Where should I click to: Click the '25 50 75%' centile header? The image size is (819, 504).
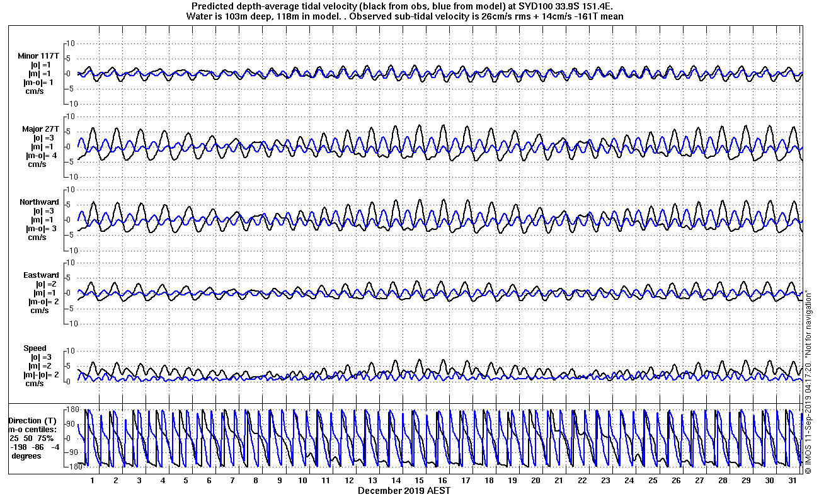[31, 438]
